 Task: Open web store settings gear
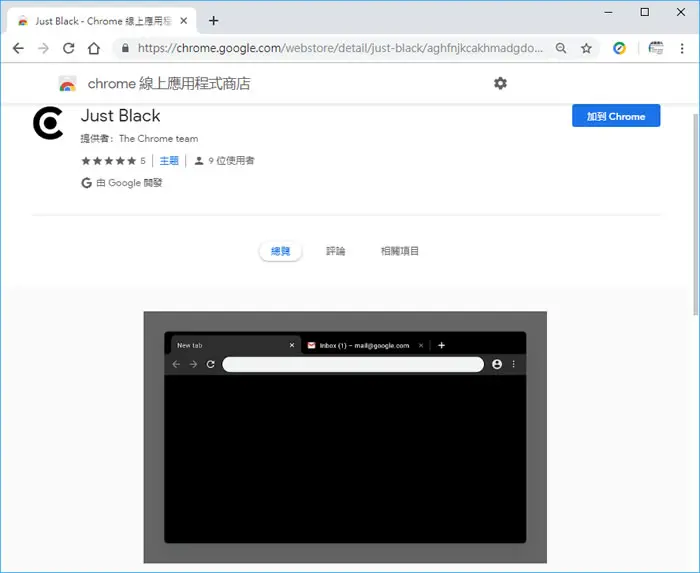point(500,83)
